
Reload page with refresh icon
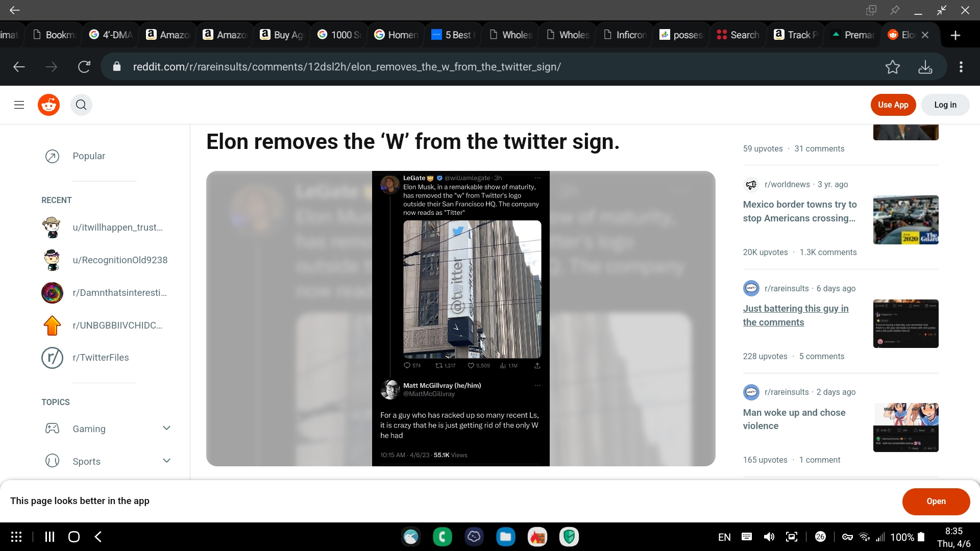[84, 67]
